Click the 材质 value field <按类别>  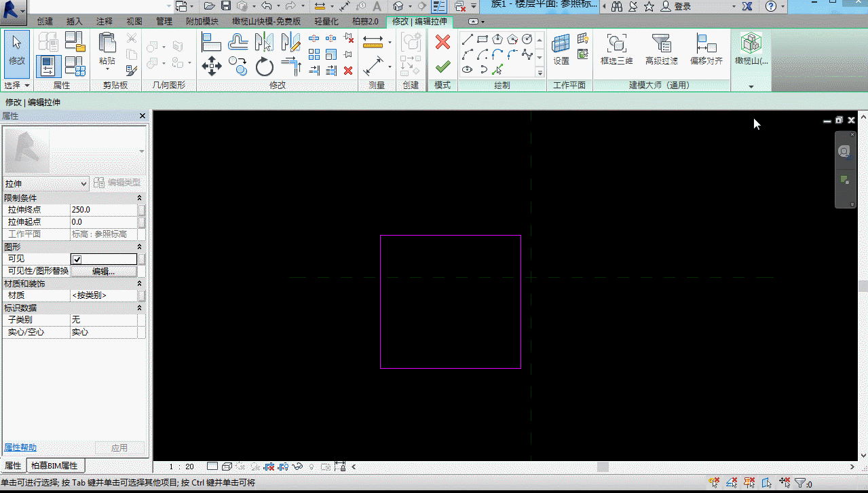(x=104, y=295)
